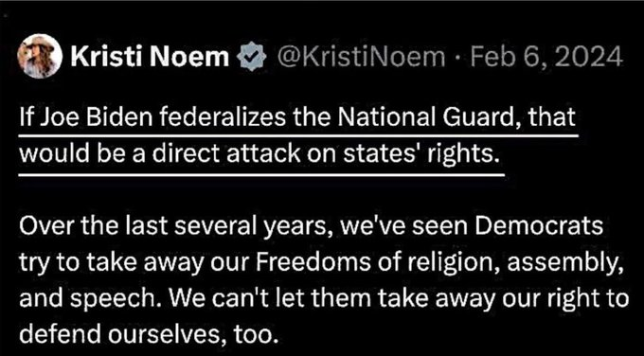Open Kristi Noem's profile avatar photo

(x=41, y=56)
